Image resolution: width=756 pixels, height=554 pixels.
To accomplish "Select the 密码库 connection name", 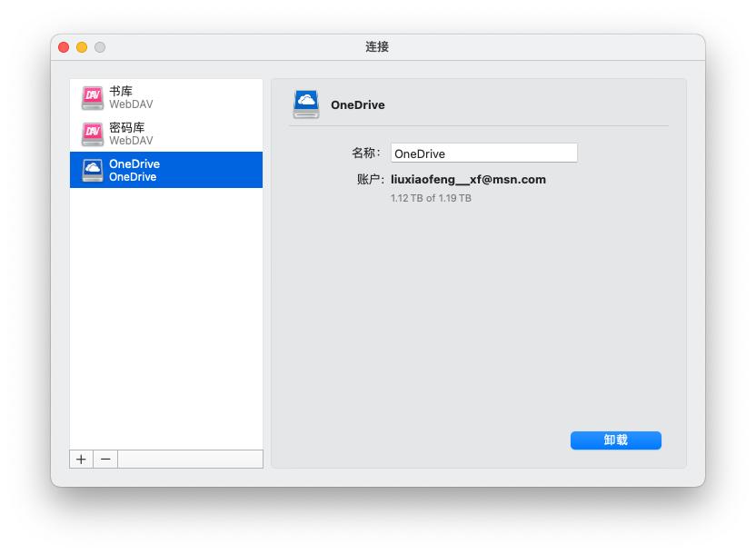I will (x=127, y=128).
